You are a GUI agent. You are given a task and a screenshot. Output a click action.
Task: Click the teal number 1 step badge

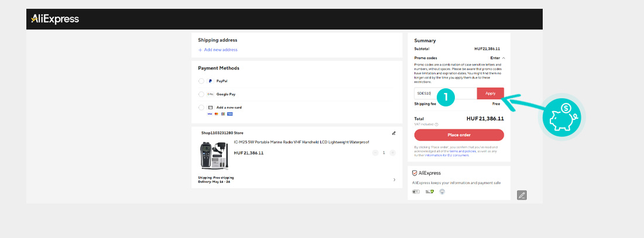[x=445, y=97]
